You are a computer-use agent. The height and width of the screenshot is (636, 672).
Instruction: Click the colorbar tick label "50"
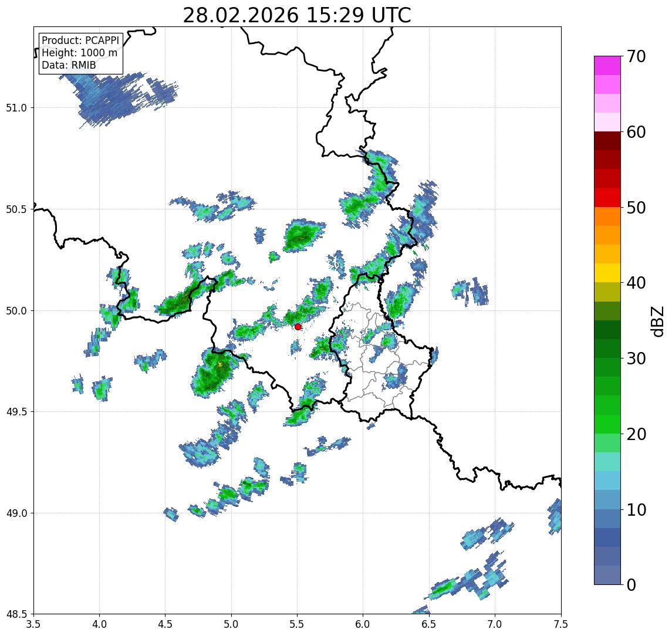pyautogui.click(x=636, y=208)
